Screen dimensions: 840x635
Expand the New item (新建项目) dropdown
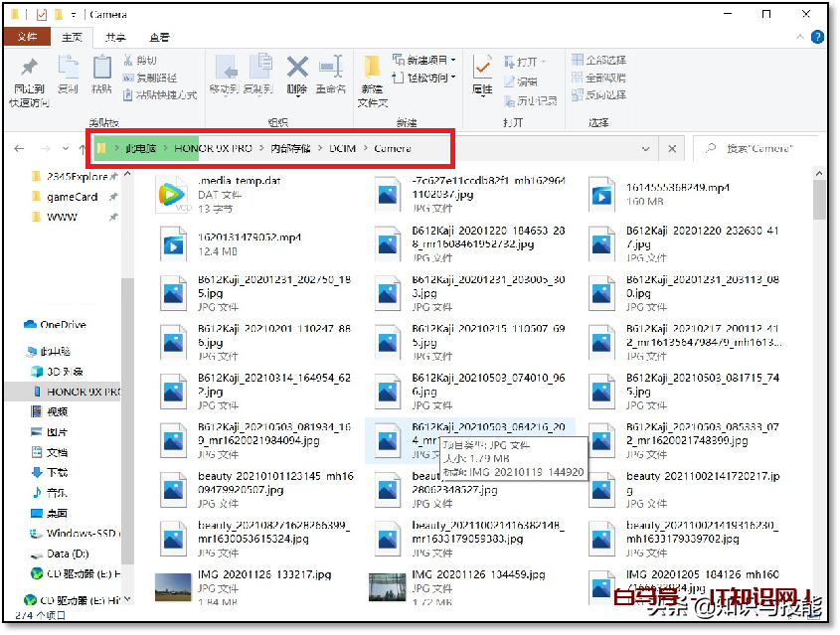425,60
